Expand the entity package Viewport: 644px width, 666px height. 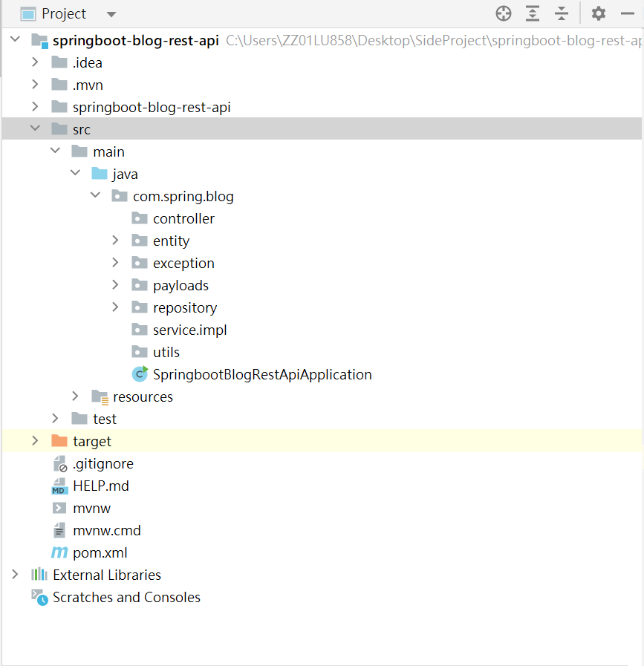click(115, 241)
